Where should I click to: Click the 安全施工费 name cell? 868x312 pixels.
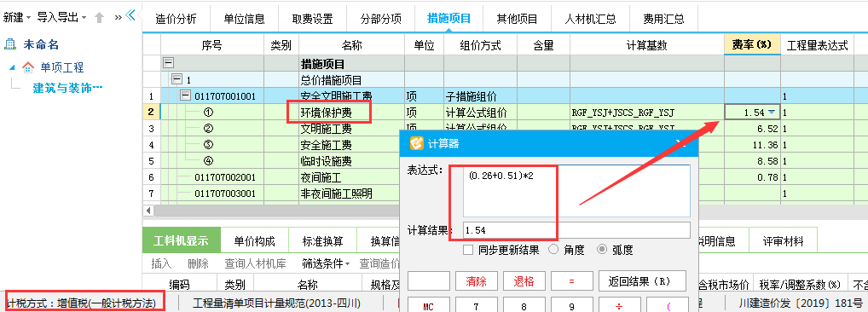point(349,146)
